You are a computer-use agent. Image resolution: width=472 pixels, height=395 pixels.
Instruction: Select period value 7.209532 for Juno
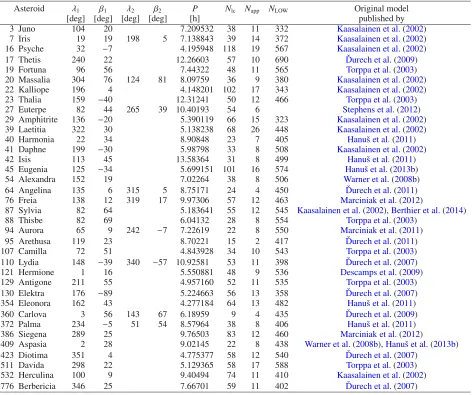point(197,29)
